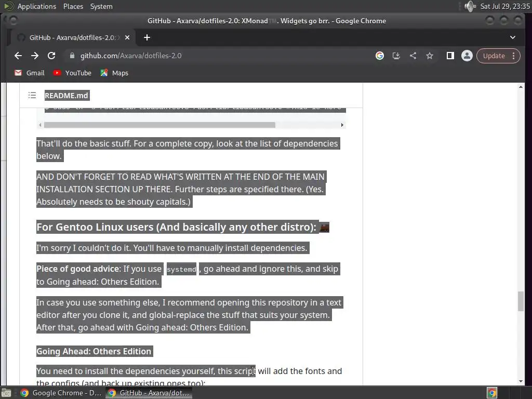Open a new browser tab

click(x=147, y=37)
